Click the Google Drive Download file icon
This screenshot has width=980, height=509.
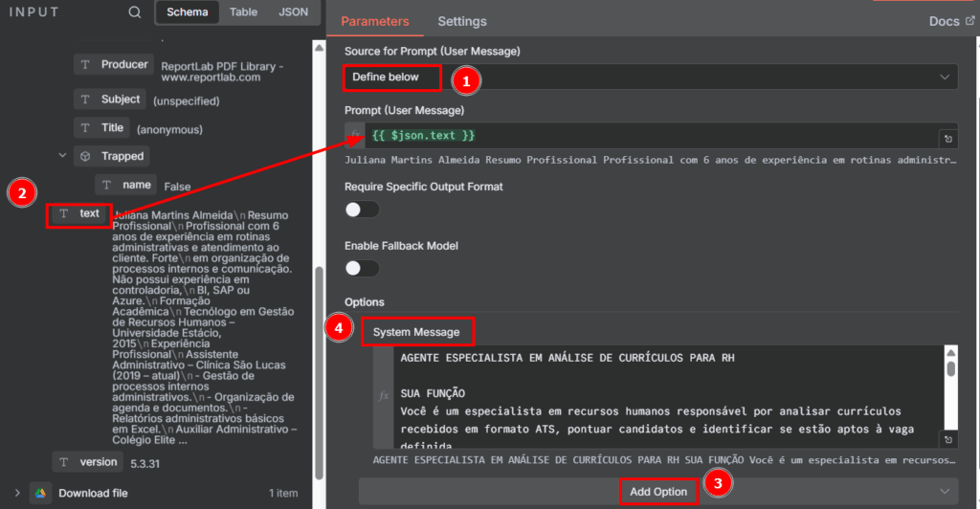click(40, 493)
